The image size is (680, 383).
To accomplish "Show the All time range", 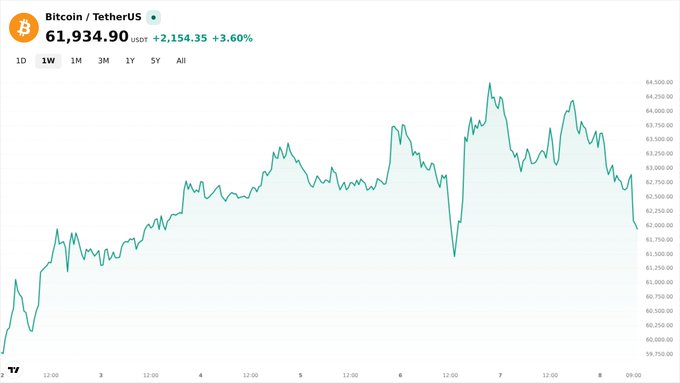I will point(181,61).
